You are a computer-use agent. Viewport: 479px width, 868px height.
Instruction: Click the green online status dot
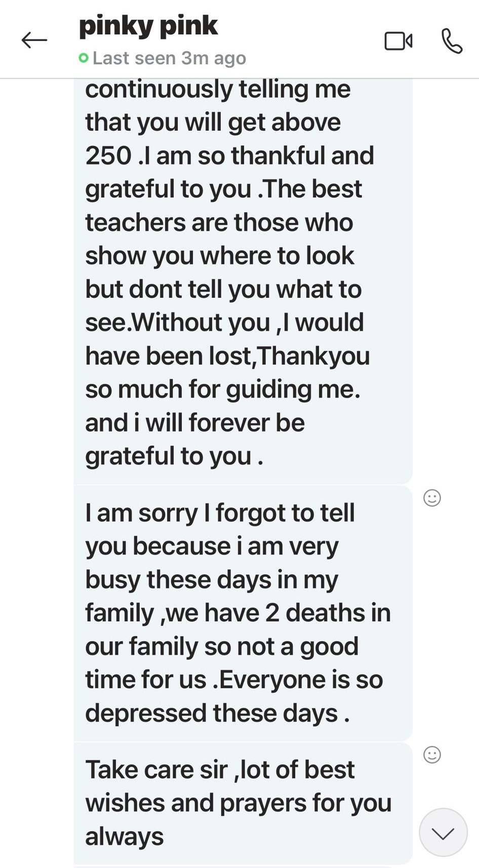click(x=84, y=58)
